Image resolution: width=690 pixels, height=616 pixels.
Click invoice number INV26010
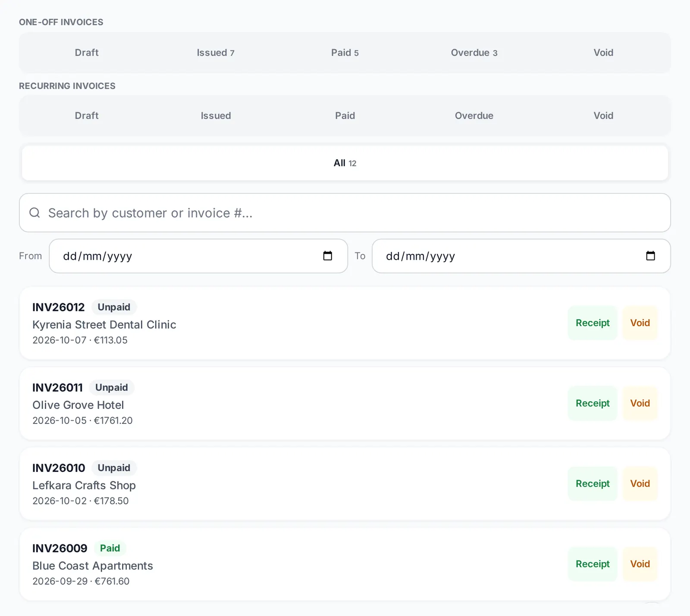59,468
